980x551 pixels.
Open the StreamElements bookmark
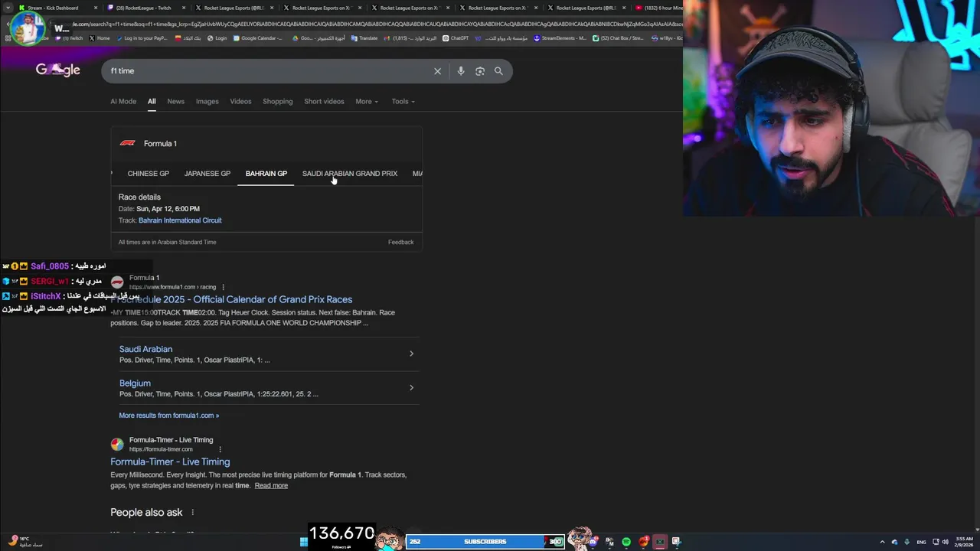[x=560, y=38]
